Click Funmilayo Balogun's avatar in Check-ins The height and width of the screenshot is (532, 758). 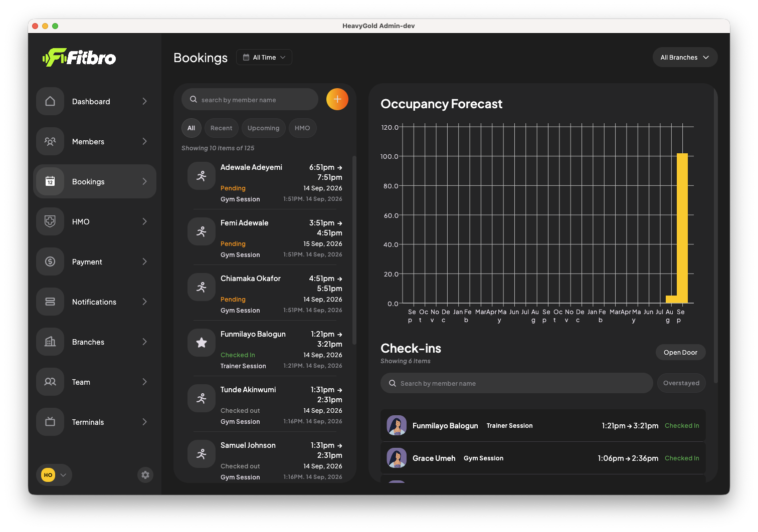(x=397, y=425)
